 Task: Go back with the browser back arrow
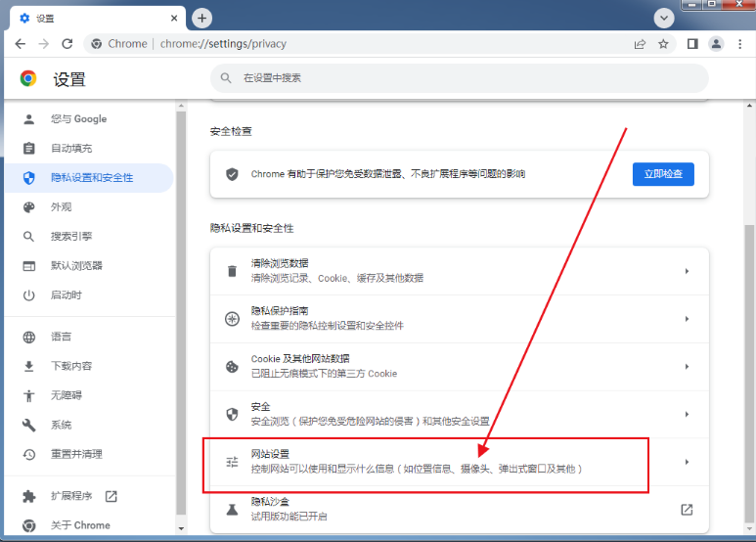[x=21, y=44]
